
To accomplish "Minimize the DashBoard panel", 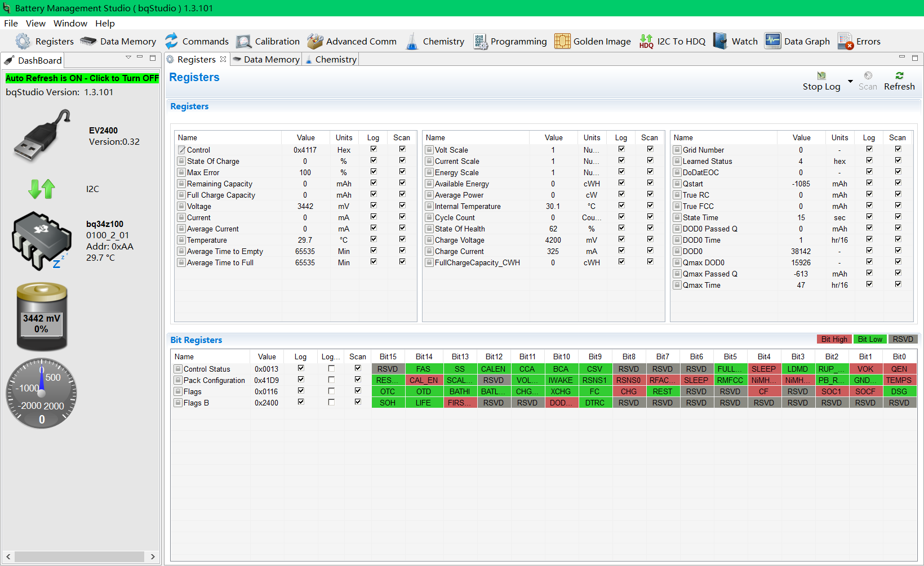I will click(x=140, y=57).
